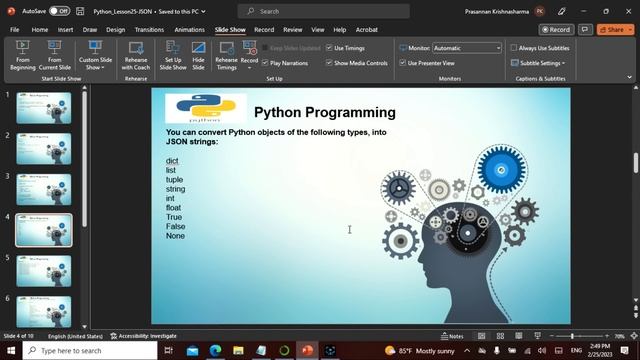640x360 pixels.
Task: Click the pen/ink mode icon in title bar
Action: (x=562, y=11)
